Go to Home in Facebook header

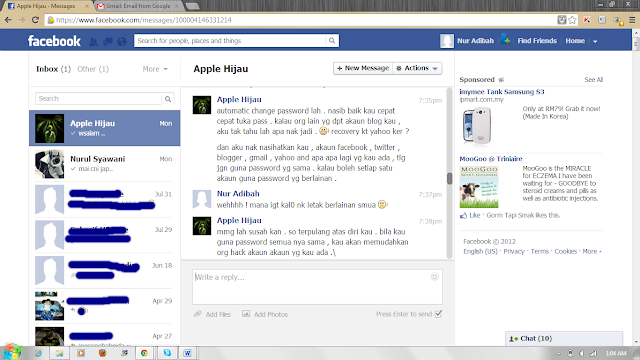tap(575, 41)
